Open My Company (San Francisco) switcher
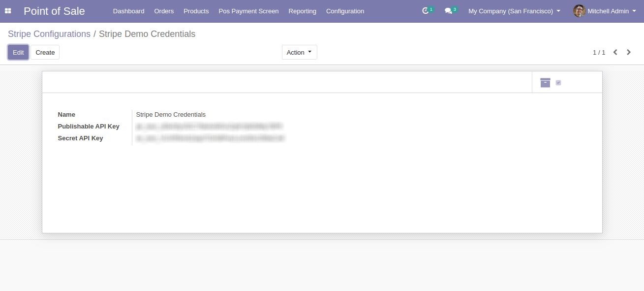 (x=514, y=11)
